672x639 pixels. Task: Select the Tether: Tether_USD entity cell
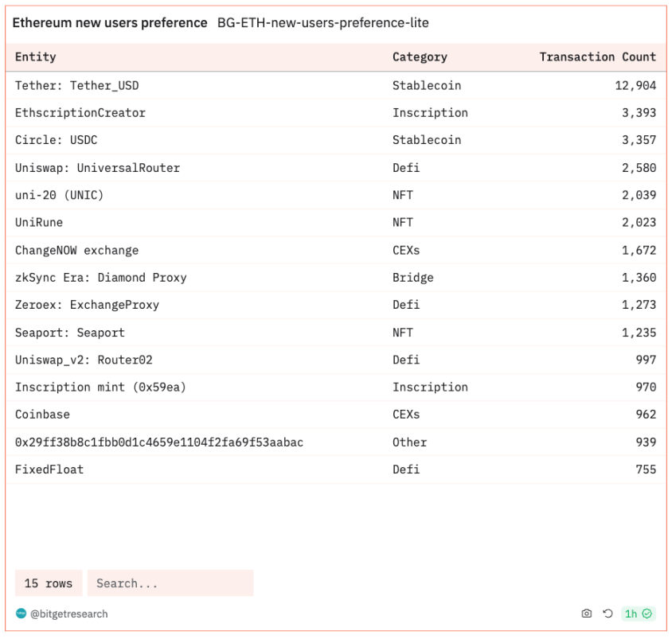(76, 85)
